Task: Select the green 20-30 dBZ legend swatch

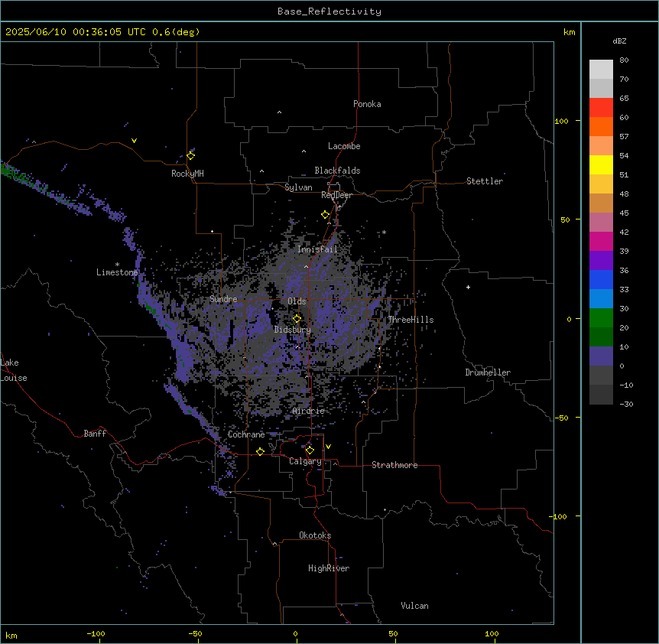Action: pyautogui.click(x=601, y=318)
